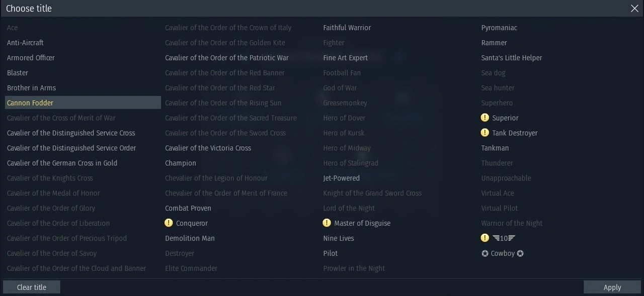Click the yellow alert icon beside Conqueror
This screenshot has height=296, width=644.
169,223
